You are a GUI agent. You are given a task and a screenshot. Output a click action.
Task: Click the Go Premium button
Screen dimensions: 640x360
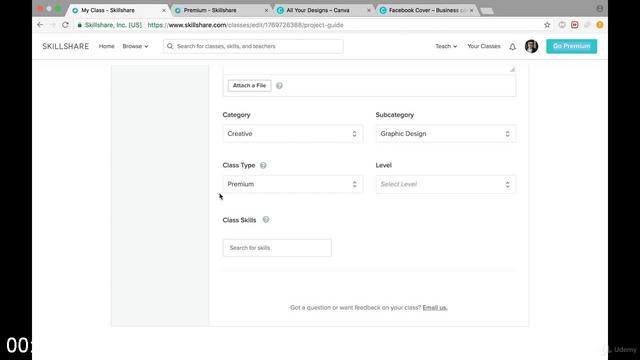571,46
